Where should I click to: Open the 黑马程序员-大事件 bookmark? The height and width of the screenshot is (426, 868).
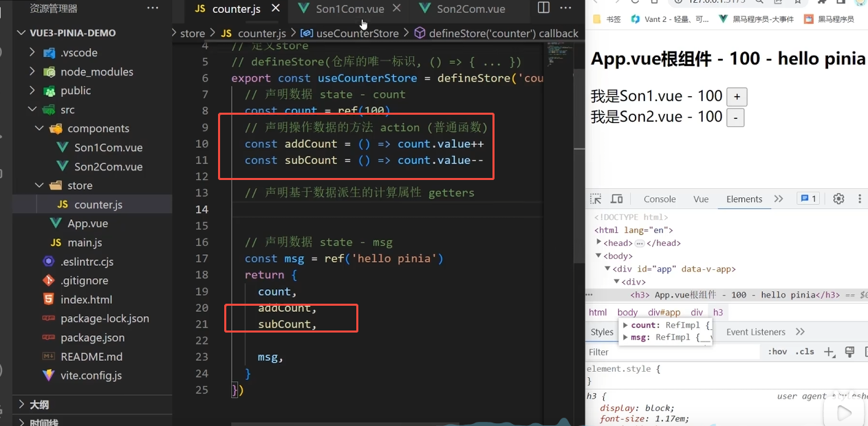[x=755, y=19]
